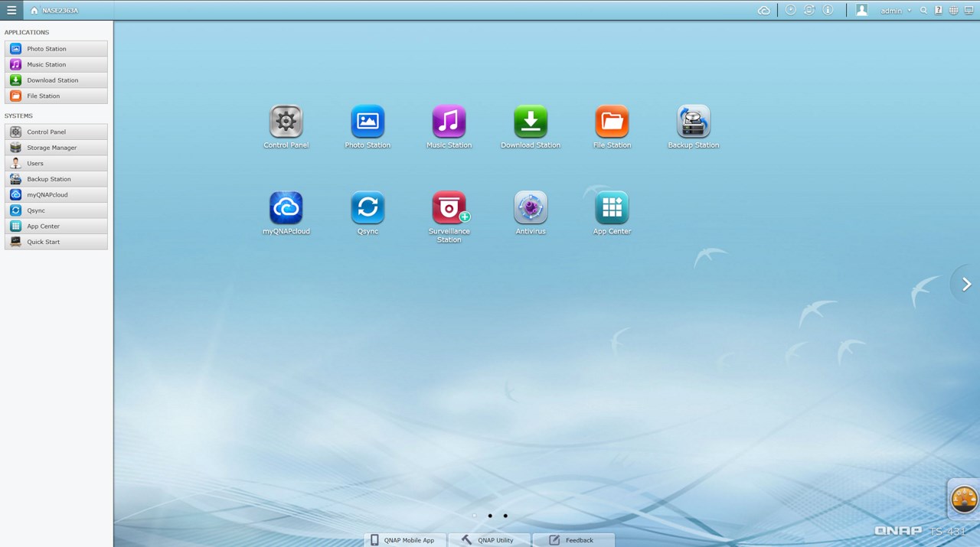This screenshot has height=547, width=980.
Task: Open Quick Start in the sidebar
Action: pos(56,242)
